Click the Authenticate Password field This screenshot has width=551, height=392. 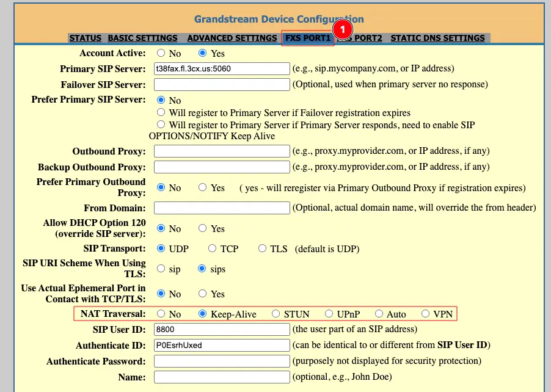point(222,361)
